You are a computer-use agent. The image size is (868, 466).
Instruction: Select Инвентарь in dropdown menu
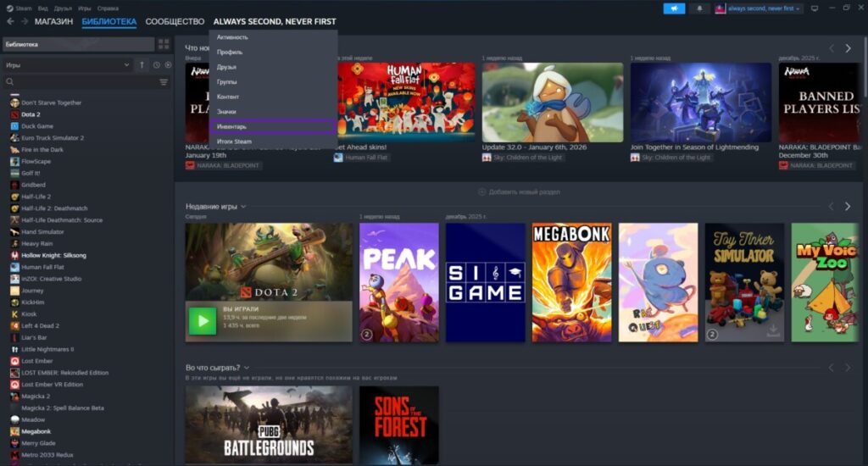click(x=274, y=127)
